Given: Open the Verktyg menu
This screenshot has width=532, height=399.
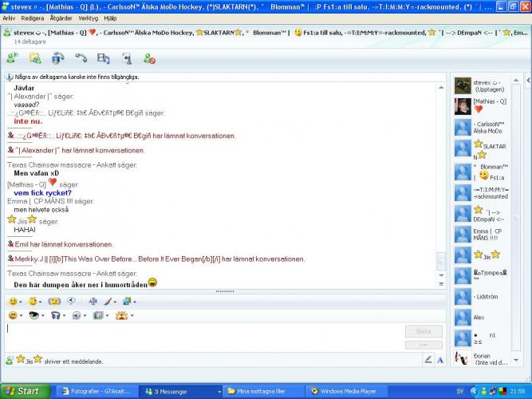Looking at the screenshot, I should 88,18.
